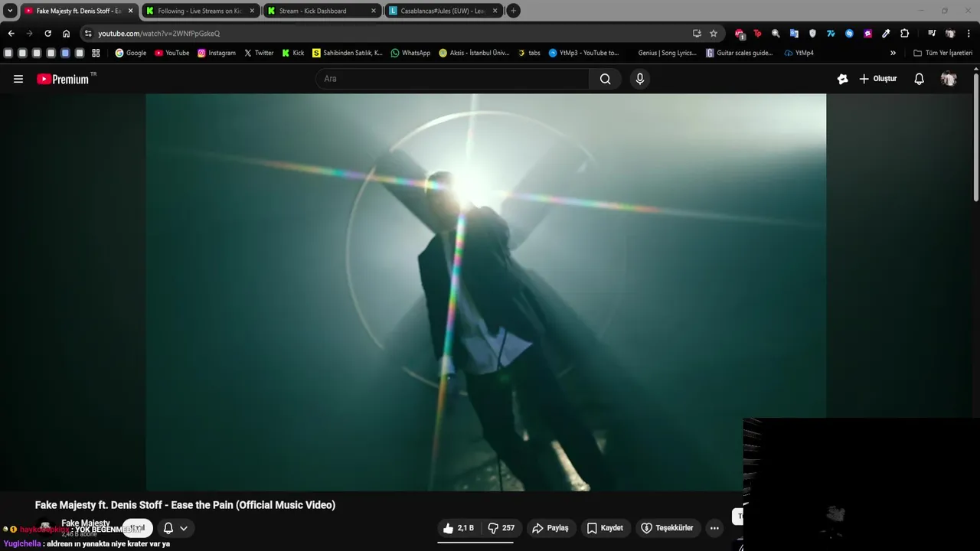Share the video via Paylaş
Viewport: 980px width, 551px height.
coord(550,528)
